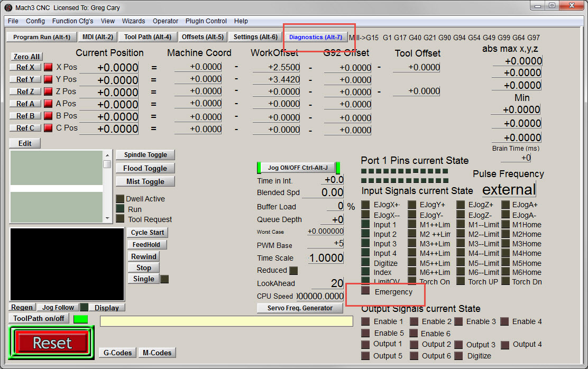Viewport: 588px width, 369px height.
Task: Toggle Jog ON/OFF Ctrl-Alt-J
Action: click(298, 168)
